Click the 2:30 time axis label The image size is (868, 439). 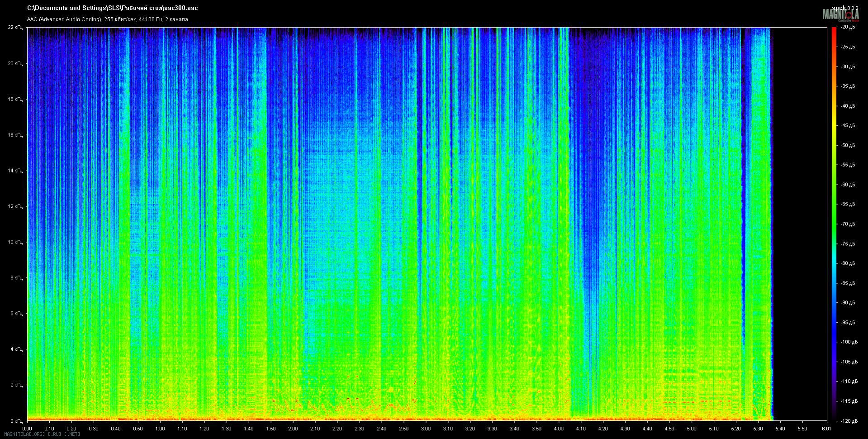coord(359,429)
